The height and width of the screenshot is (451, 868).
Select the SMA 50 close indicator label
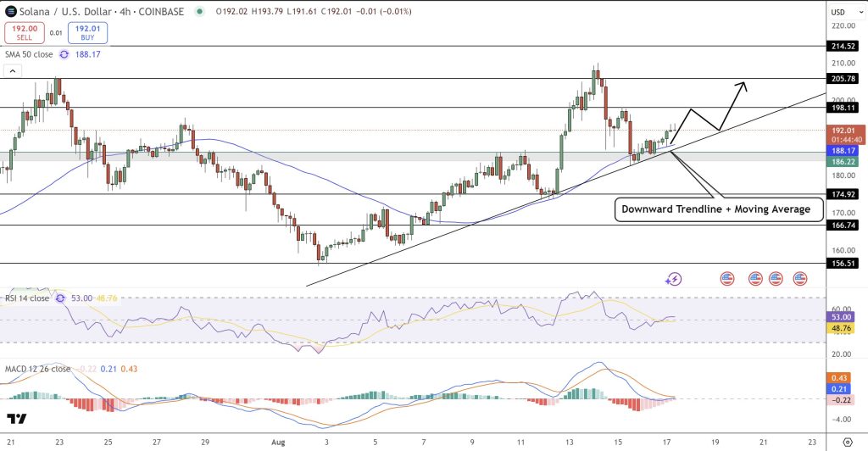[x=29, y=54]
